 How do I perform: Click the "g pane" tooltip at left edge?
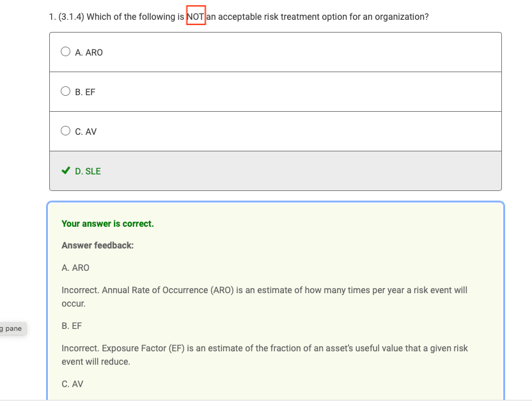pos(12,328)
